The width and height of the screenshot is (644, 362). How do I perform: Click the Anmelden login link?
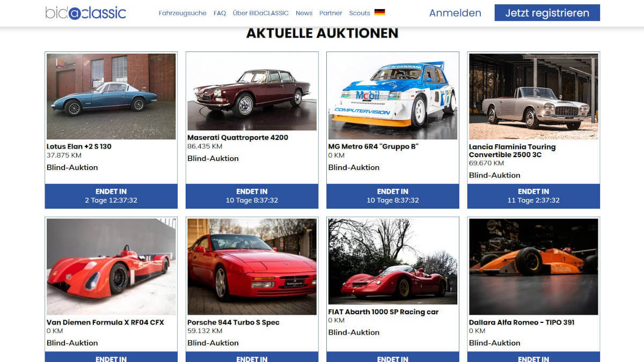point(455,13)
